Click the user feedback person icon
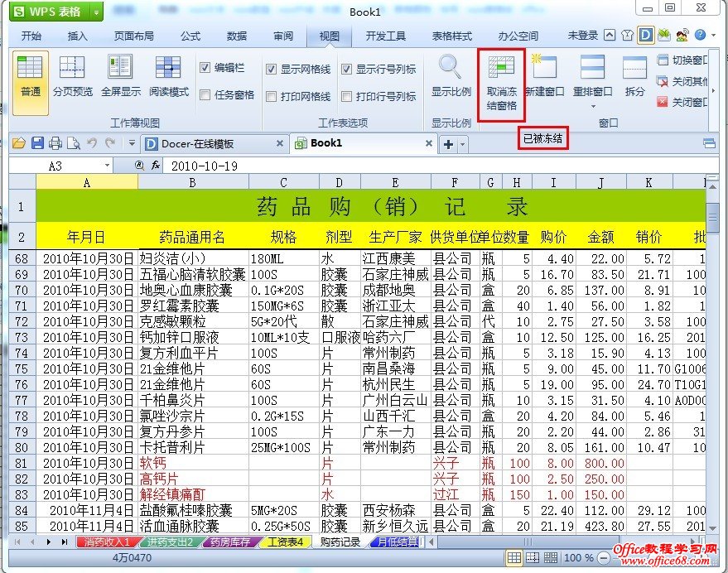 pyautogui.click(x=682, y=36)
